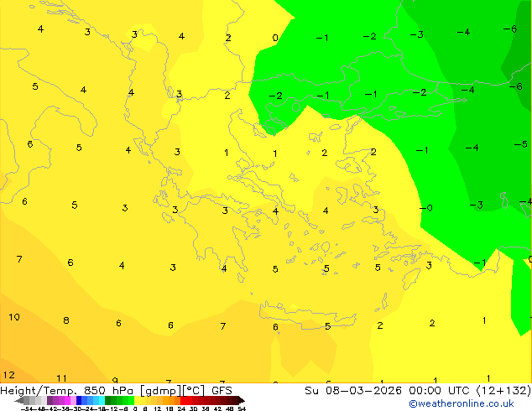This screenshot has width=532, height=411.
Task: Click the 8 temperature value on the map
Action: coord(66,320)
